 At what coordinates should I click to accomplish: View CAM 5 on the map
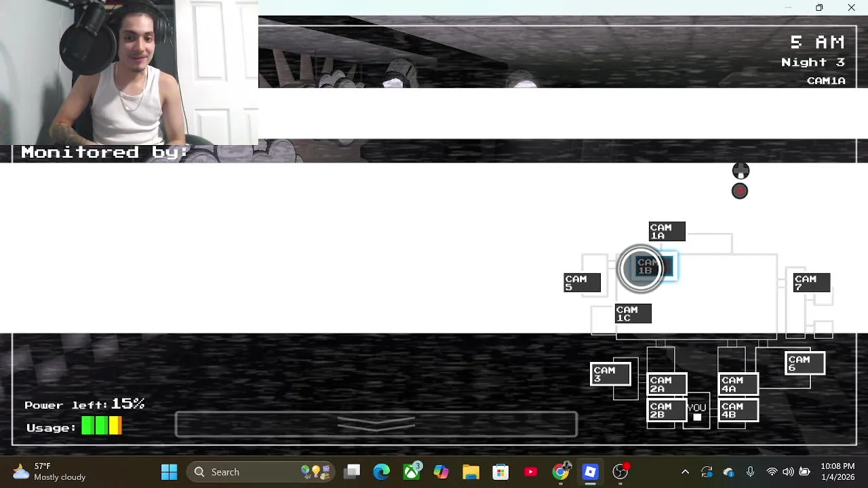[x=583, y=283]
